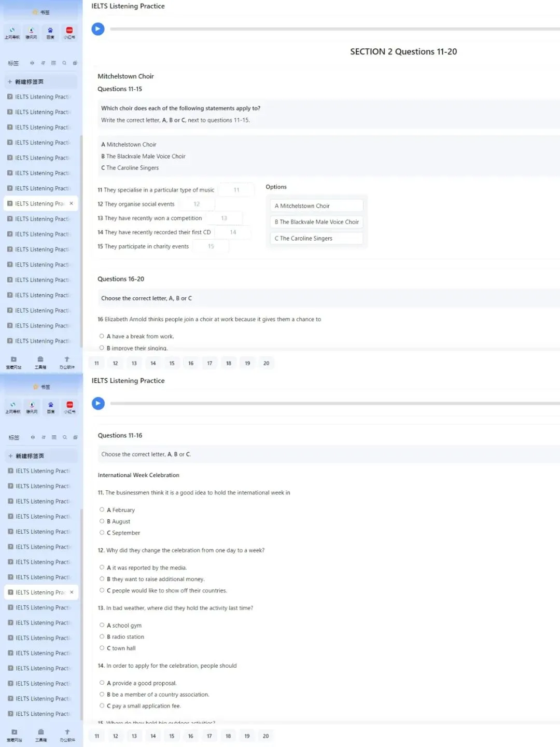
Task: Open the 小红书 bookmark in the upper window
Action: tap(69, 33)
